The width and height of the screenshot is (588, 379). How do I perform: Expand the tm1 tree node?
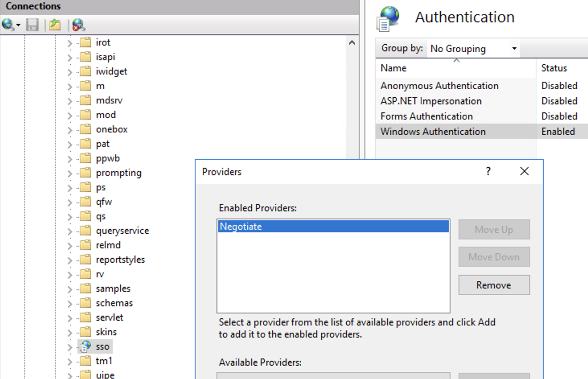tap(69, 361)
